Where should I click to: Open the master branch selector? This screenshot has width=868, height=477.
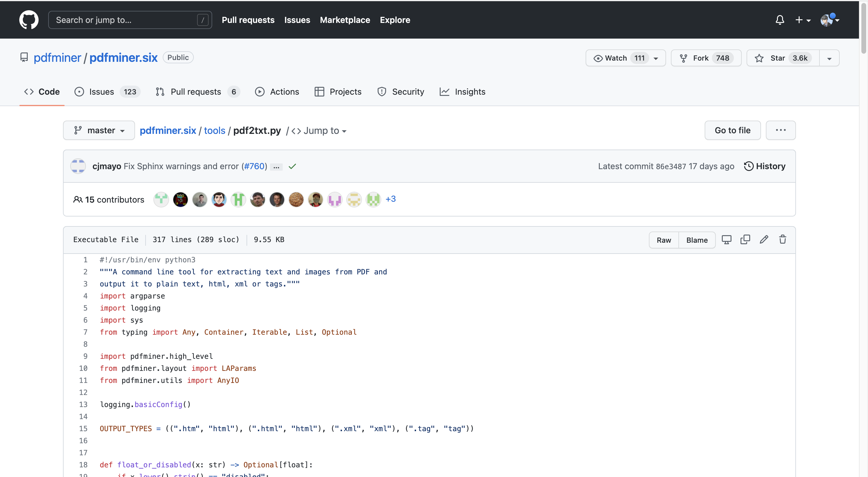pyautogui.click(x=99, y=130)
